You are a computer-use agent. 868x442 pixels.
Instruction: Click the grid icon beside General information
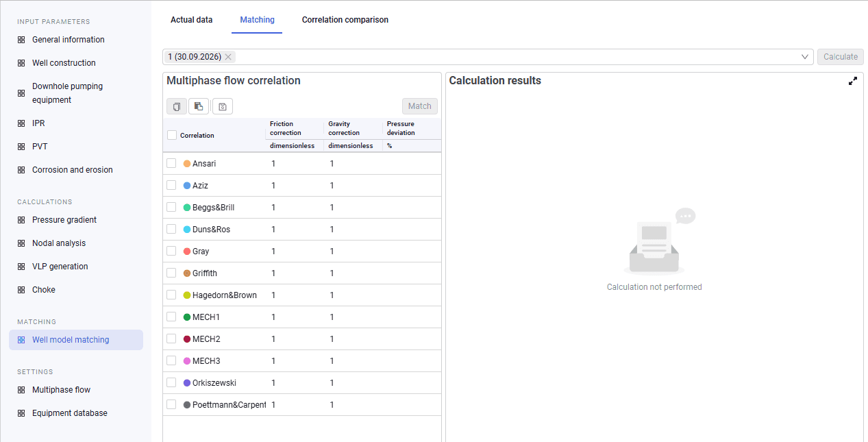(21, 40)
